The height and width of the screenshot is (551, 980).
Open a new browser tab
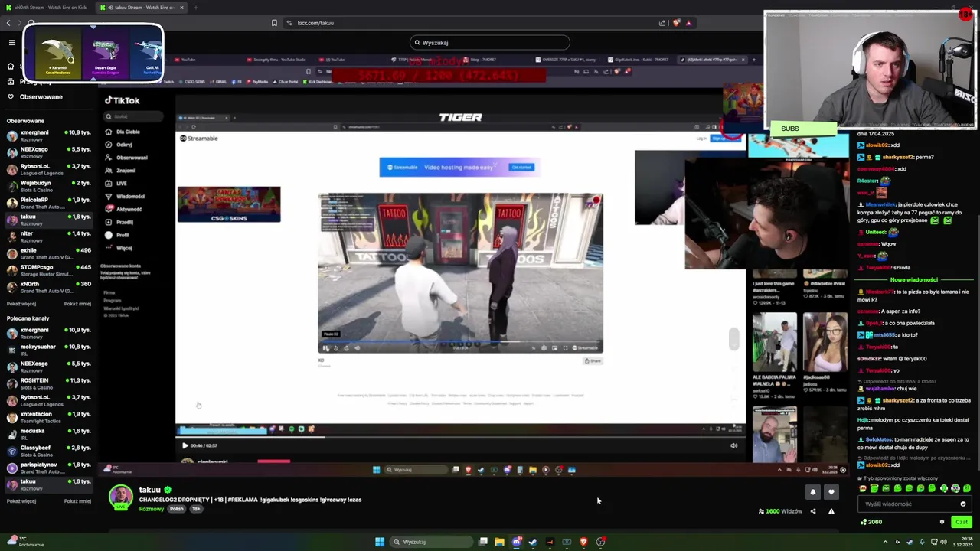196,8
